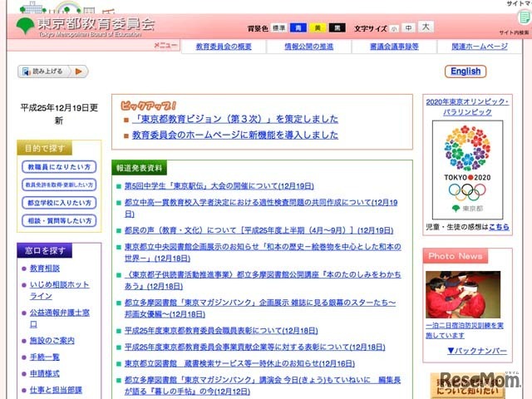This screenshot has height=399, width=532.
Task: Play the 読み上げる read-aloud button
Action: (78, 71)
